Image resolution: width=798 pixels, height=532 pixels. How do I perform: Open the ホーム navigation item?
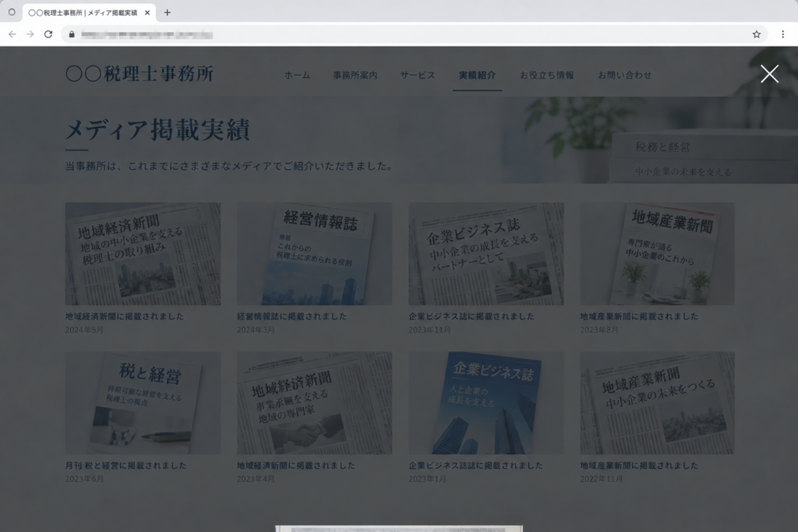coord(297,76)
